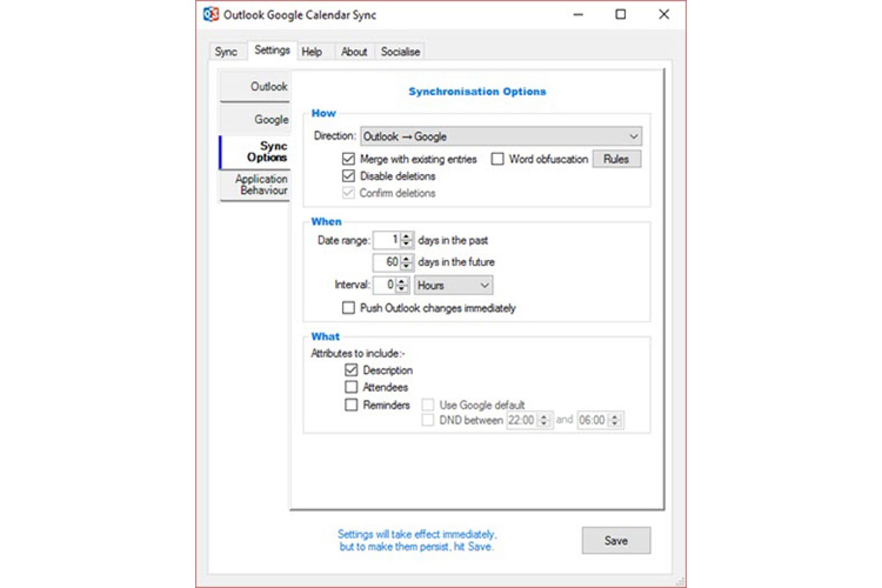Select the Settings tab
The image size is (882, 588).
click(272, 50)
